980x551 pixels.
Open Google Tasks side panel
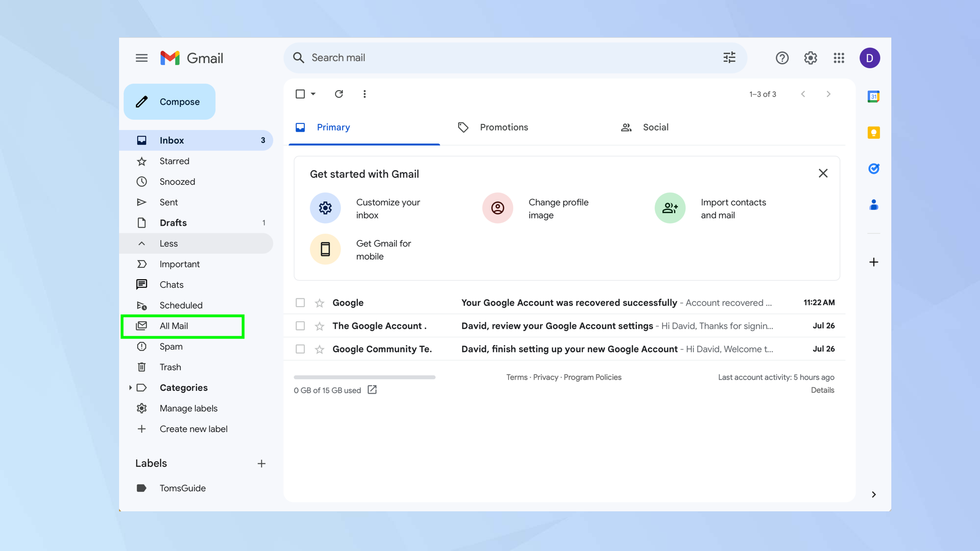click(x=874, y=168)
